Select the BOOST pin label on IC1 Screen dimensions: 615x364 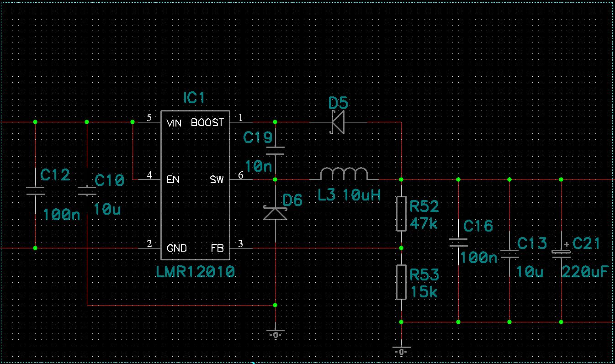tap(207, 123)
